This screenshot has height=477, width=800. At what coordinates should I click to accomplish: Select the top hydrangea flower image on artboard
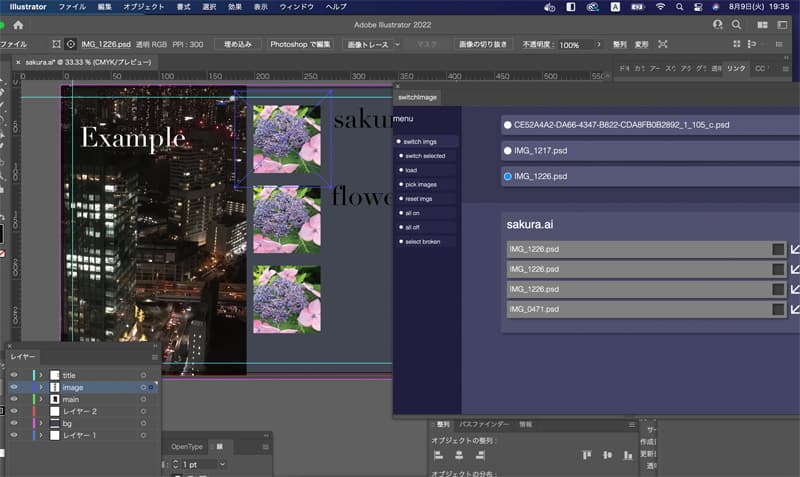(x=287, y=139)
